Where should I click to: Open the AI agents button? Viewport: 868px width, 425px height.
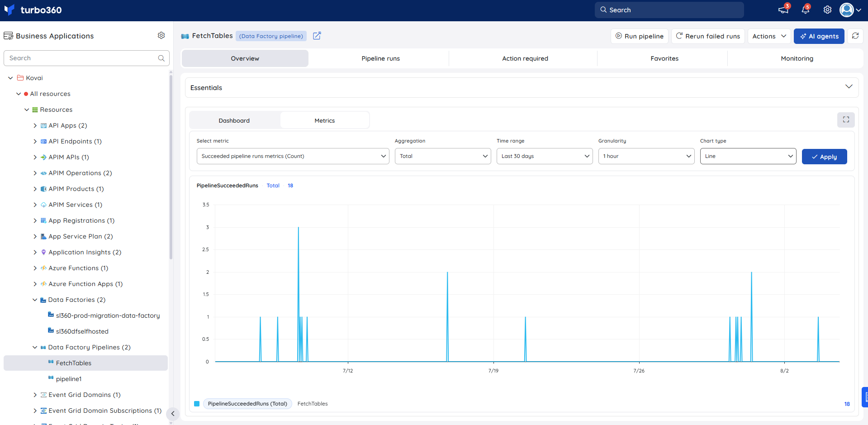click(x=819, y=36)
